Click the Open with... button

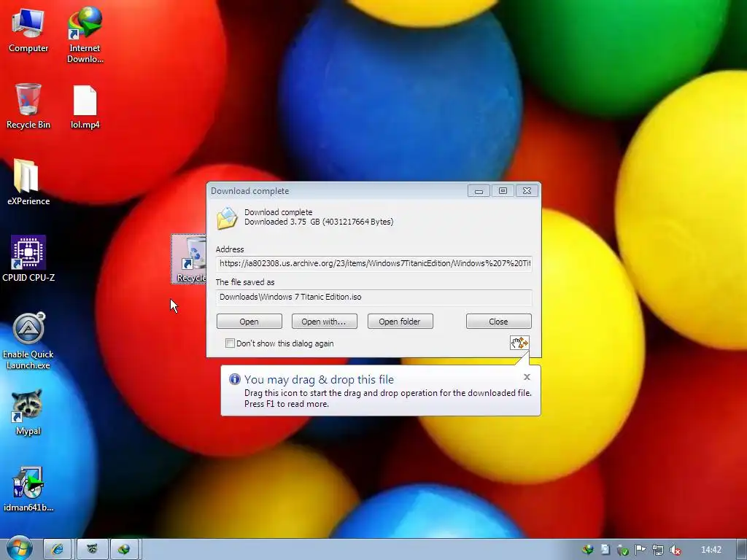(324, 322)
